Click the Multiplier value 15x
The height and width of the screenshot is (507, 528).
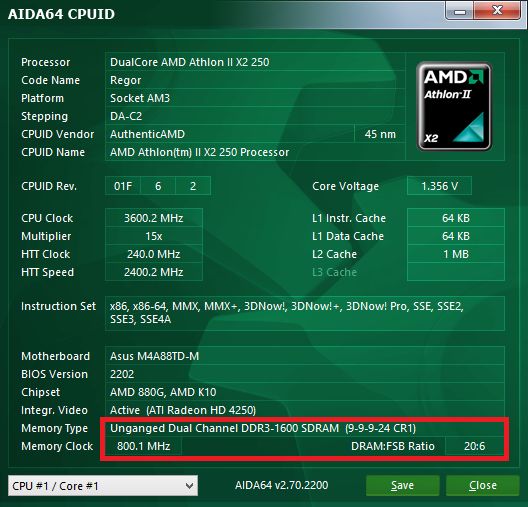click(154, 236)
